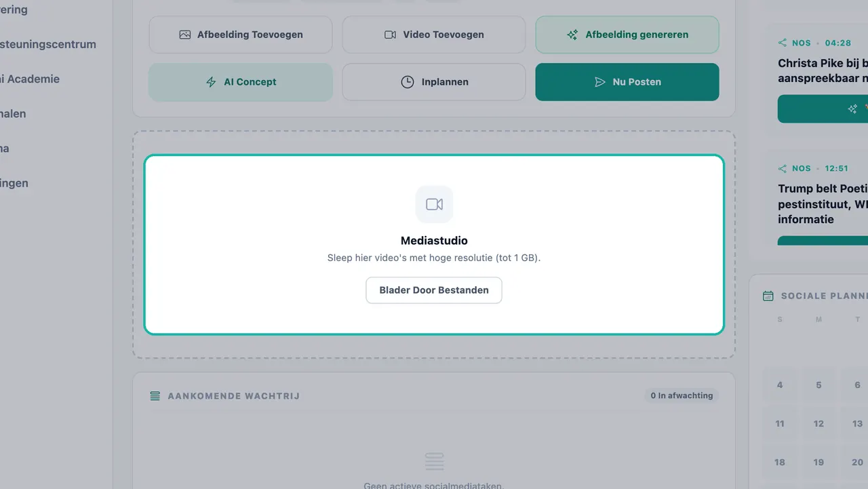Click the 'Aankomende Wachtrij' heading
This screenshot has height=489, width=868.
[234, 396]
